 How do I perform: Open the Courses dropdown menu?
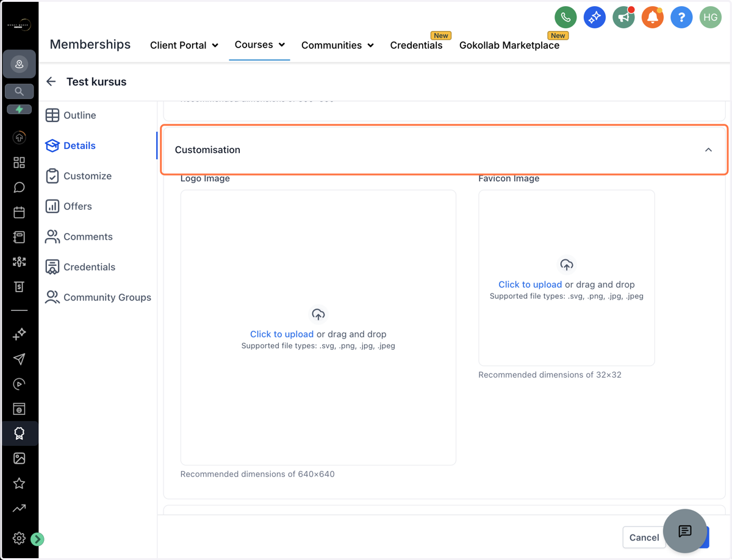tap(260, 45)
